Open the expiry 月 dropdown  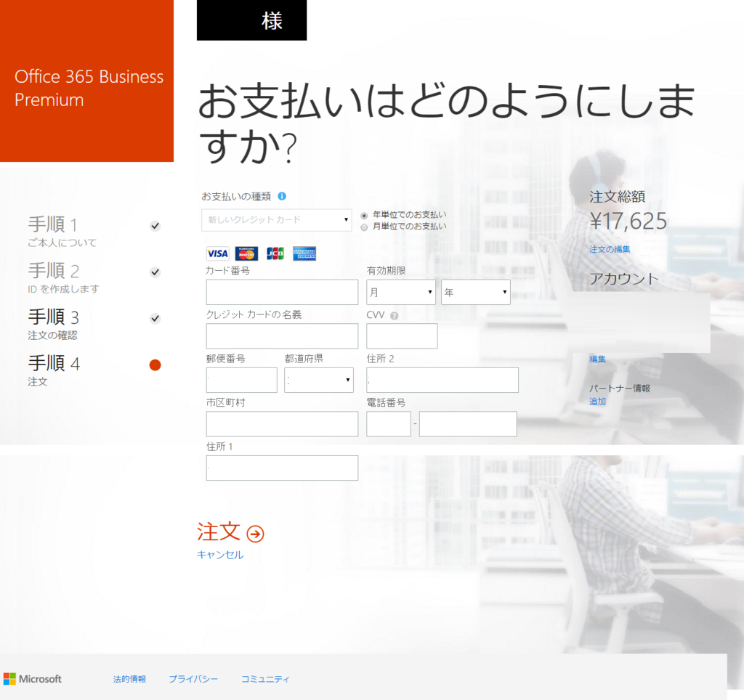(x=401, y=292)
